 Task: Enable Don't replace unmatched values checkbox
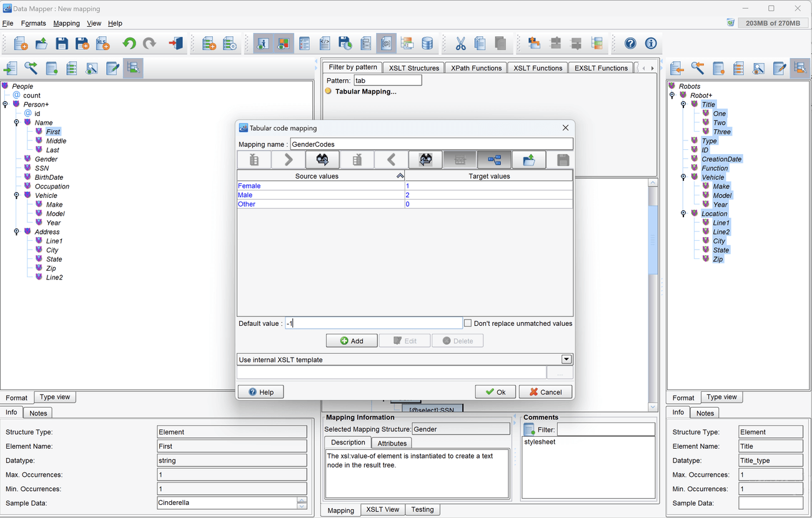click(467, 323)
